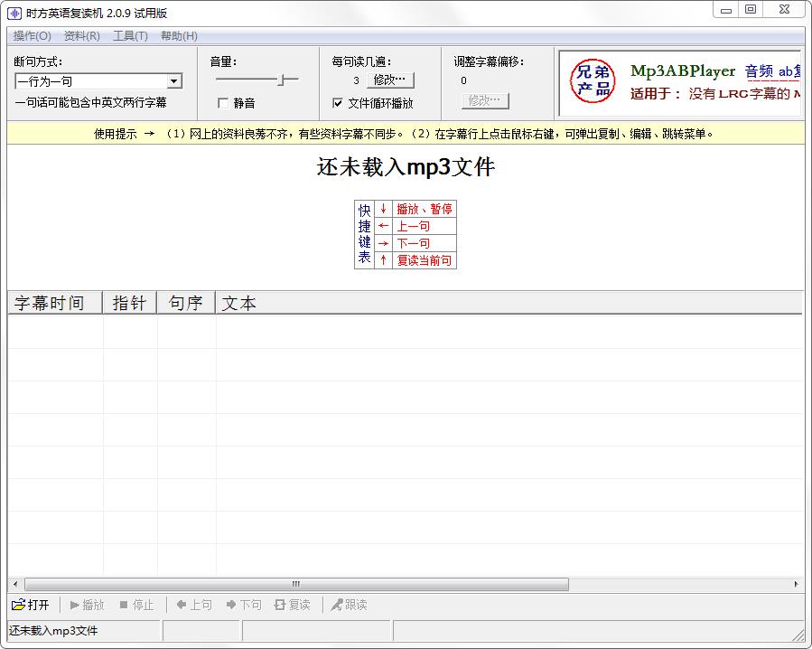Click the Repeat (复读) icon
The width and height of the screenshot is (812, 649).
(x=280, y=605)
